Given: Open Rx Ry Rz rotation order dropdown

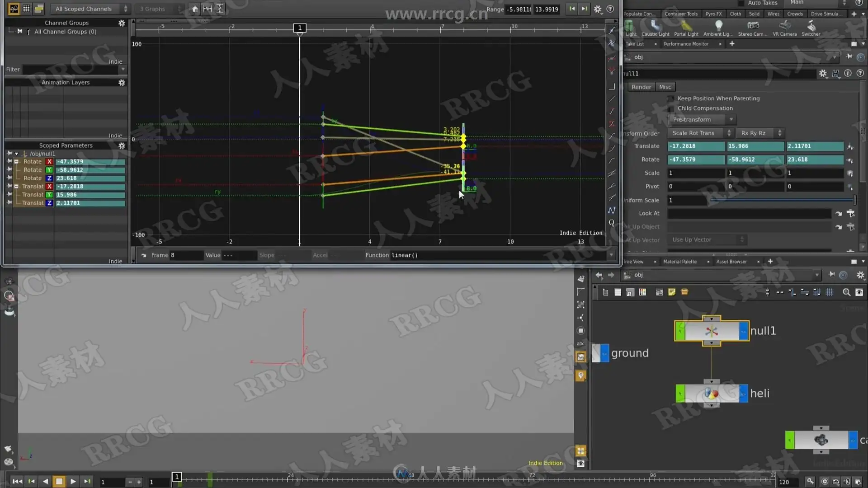Looking at the screenshot, I should (760, 133).
